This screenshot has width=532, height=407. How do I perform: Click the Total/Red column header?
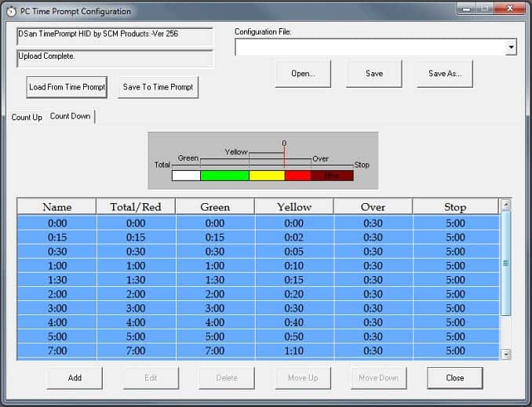[x=136, y=207]
